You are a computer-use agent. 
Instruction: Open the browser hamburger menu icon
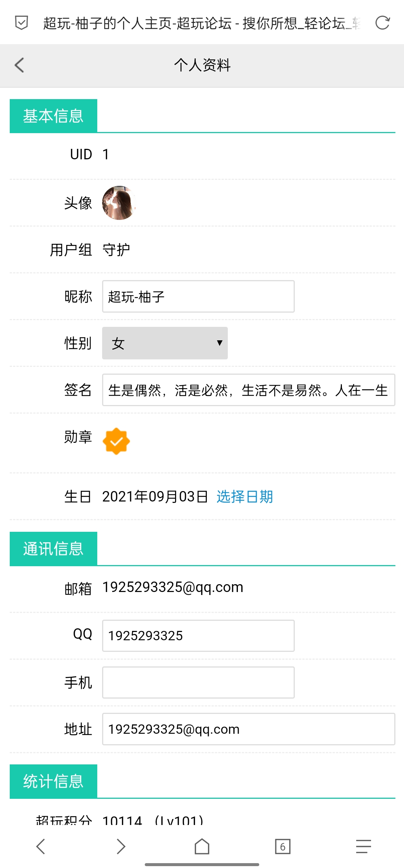point(364,846)
